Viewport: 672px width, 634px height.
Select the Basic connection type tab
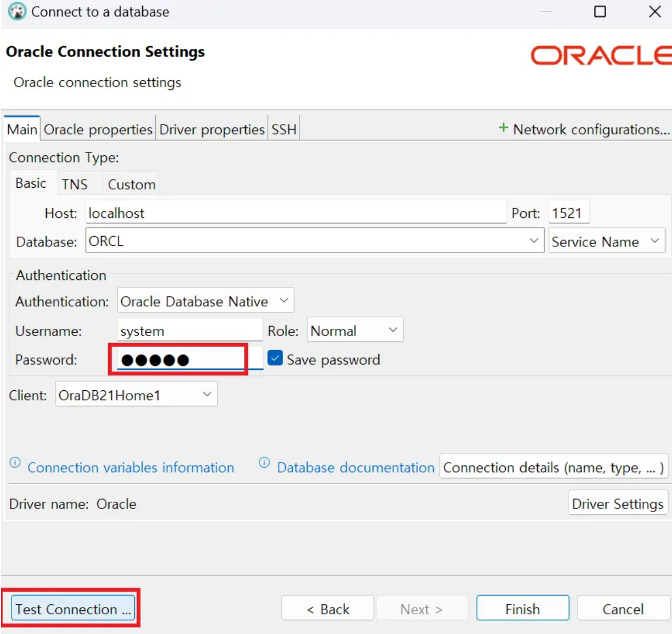pos(31,183)
